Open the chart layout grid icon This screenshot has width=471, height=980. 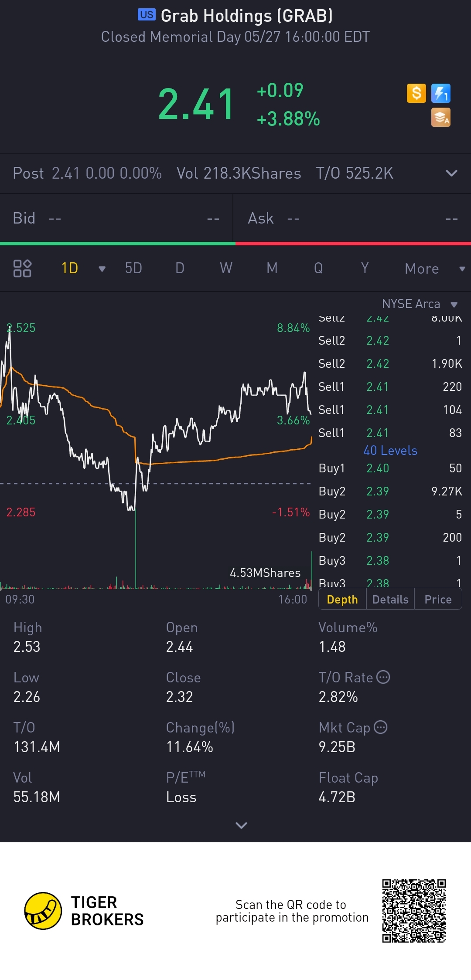tap(22, 268)
